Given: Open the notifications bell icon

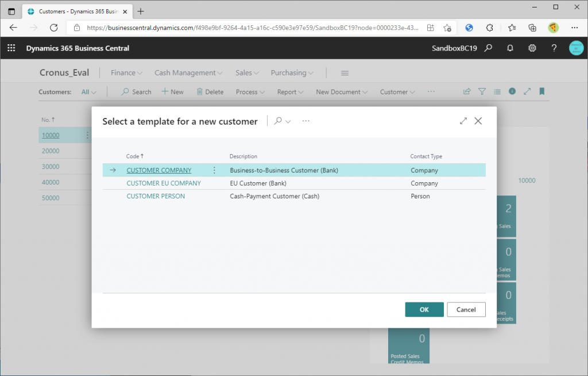Looking at the screenshot, I should [510, 48].
